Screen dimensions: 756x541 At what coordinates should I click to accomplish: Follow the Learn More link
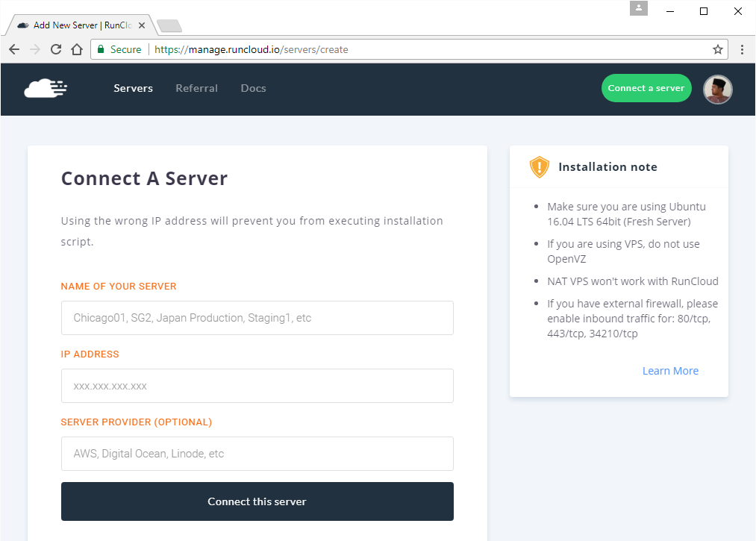(x=670, y=371)
